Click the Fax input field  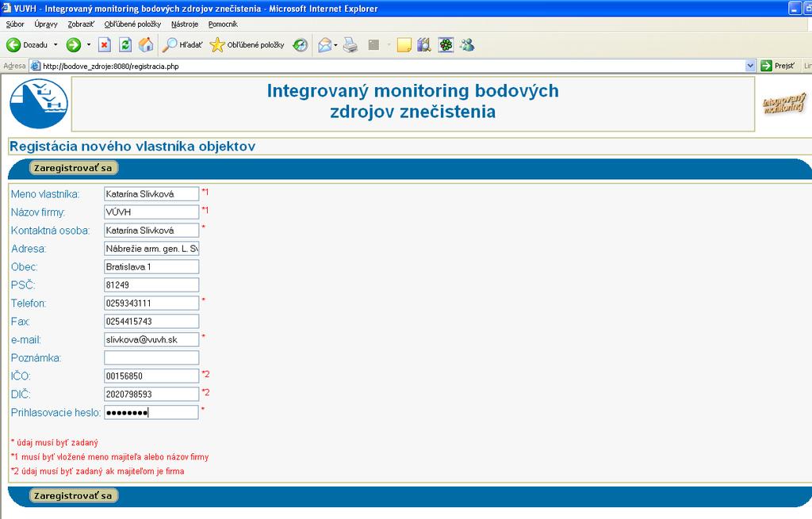pos(151,322)
